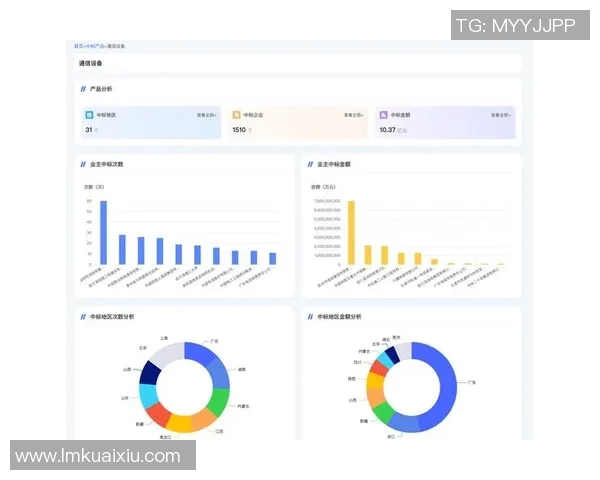600x480 pixels.
Task: Select the tallest blue bar in 业主中标次数
Action: tap(103, 232)
